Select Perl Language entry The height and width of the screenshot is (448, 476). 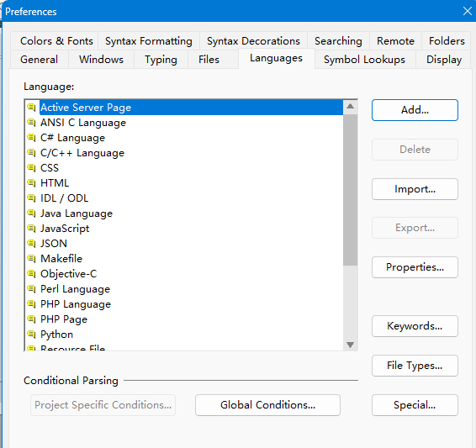184,289
